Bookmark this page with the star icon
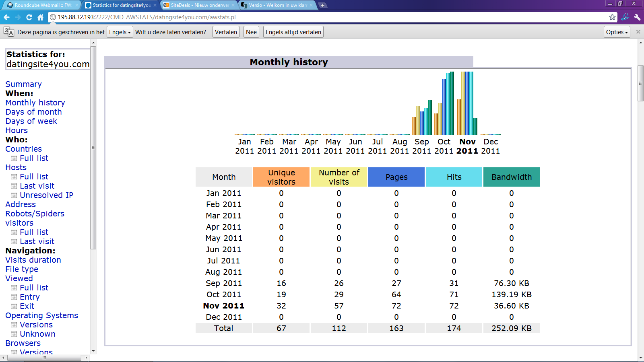The height and width of the screenshot is (362, 644). click(x=612, y=17)
